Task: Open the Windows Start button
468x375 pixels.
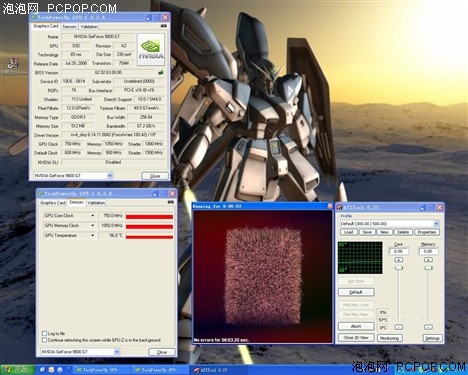Action: click(x=17, y=369)
